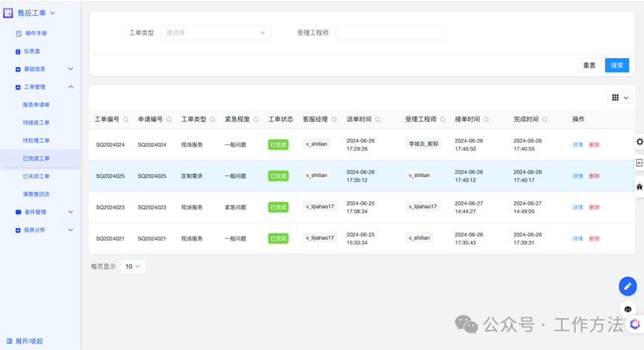Viewport: 644px width, 350px height.
Task: Click the 售后工单 app logo icon
Action: [x=9, y=13]
